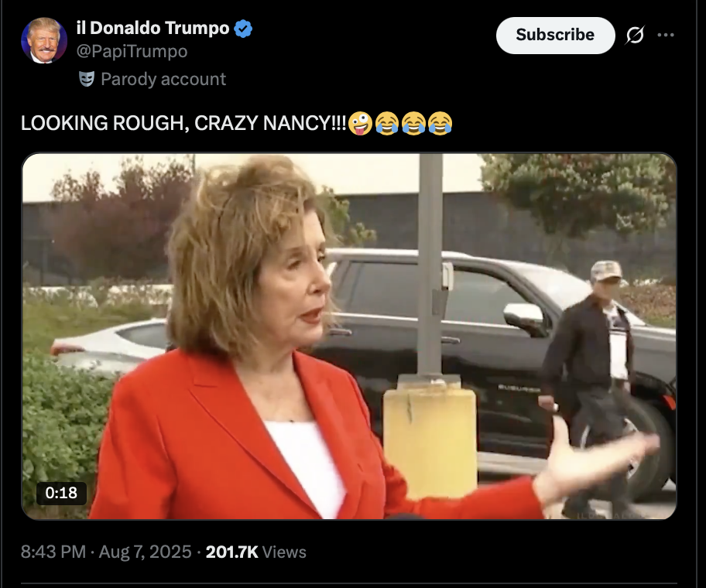The height and width of the screenshot is (588, 706).
Task: Open the 8:43 PM timestamp link
Action: coord(53,552)
